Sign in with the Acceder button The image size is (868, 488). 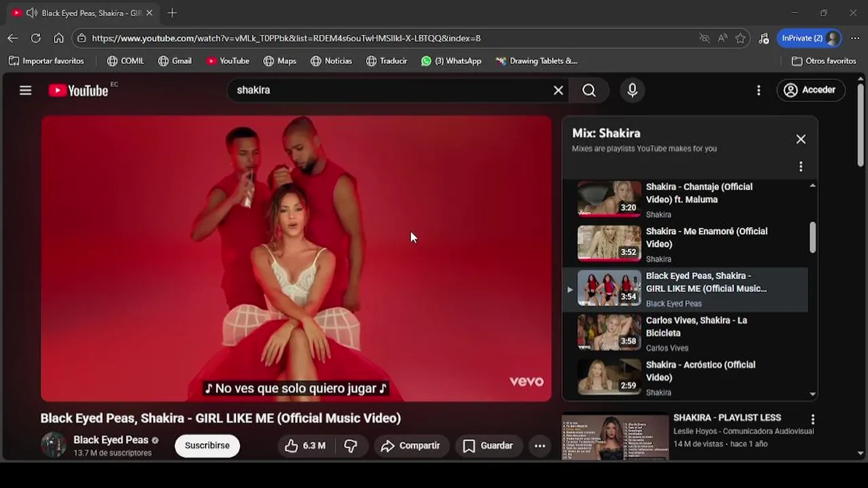810,90
